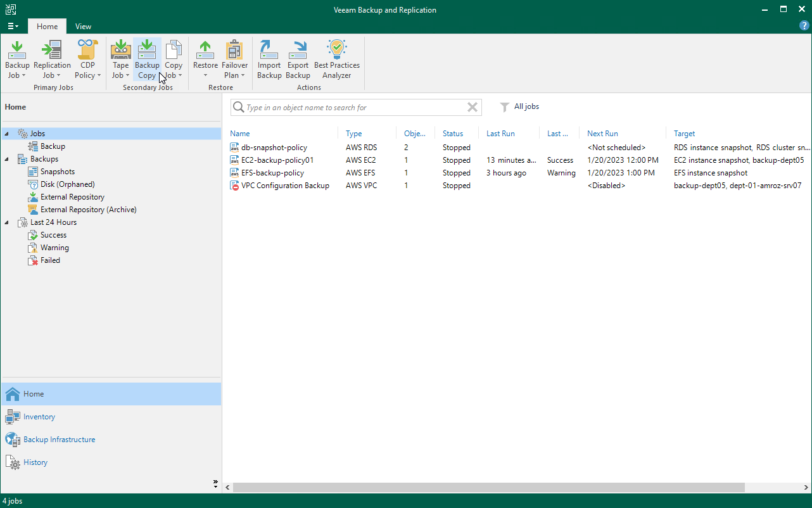Screen dimensions: 812x508
Task: Click the <Disabled> next run cell
Action: tap(606, 186)
